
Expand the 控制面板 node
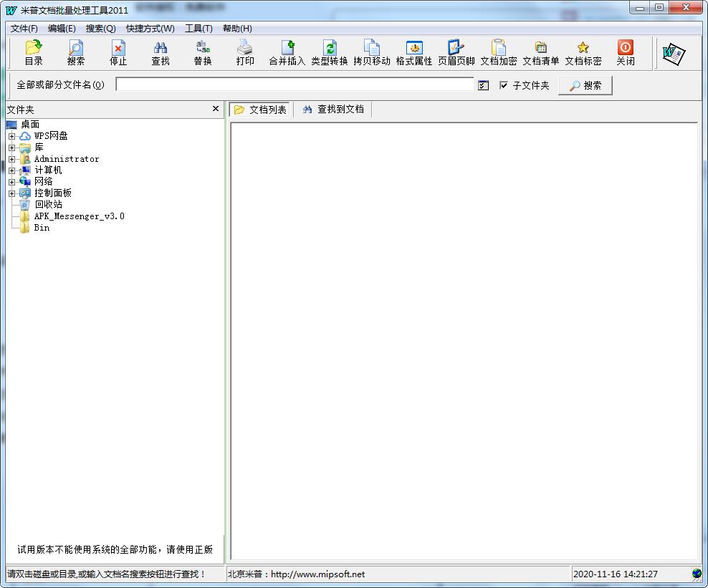(x=11, y=193)
